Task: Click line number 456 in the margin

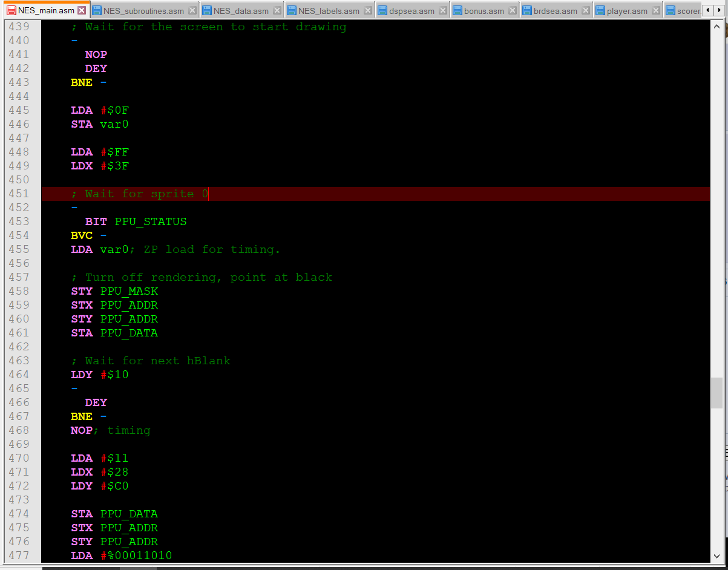Action: 19,263
